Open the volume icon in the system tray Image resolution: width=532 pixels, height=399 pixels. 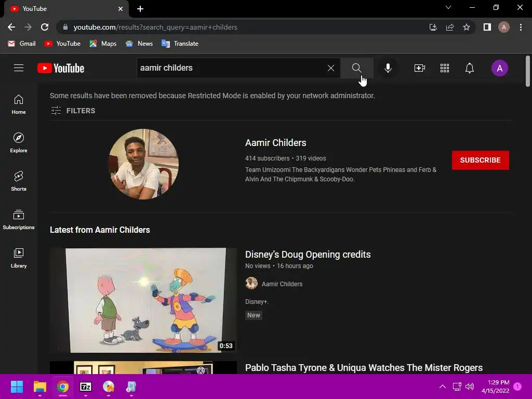pyautogui.click(x=470, y=387)
